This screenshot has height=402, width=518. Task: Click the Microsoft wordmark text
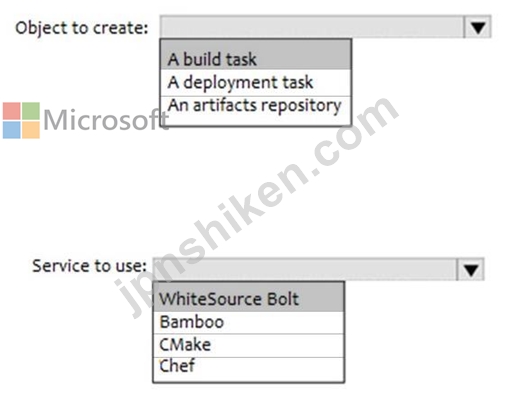pos(106,120)
